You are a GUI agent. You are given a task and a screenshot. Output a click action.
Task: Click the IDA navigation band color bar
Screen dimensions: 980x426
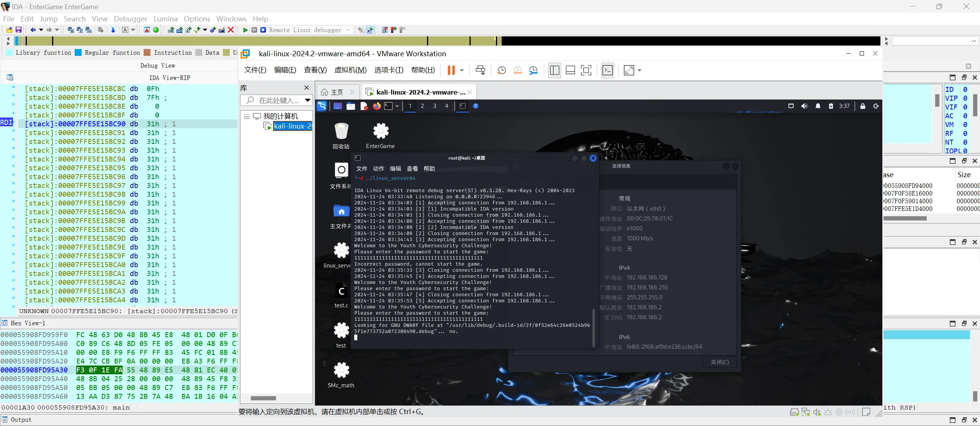pyautogui.click(x=268, y=41)
